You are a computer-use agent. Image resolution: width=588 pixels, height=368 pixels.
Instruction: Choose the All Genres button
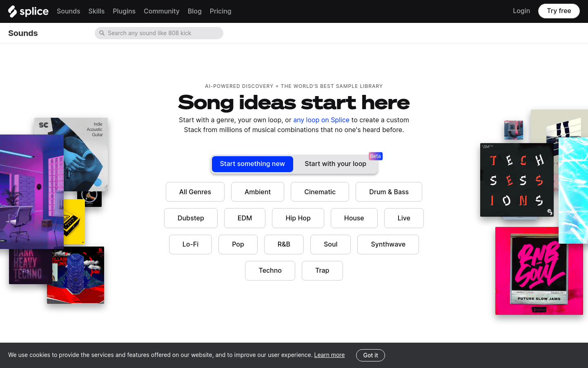click(x=195, y=192)
